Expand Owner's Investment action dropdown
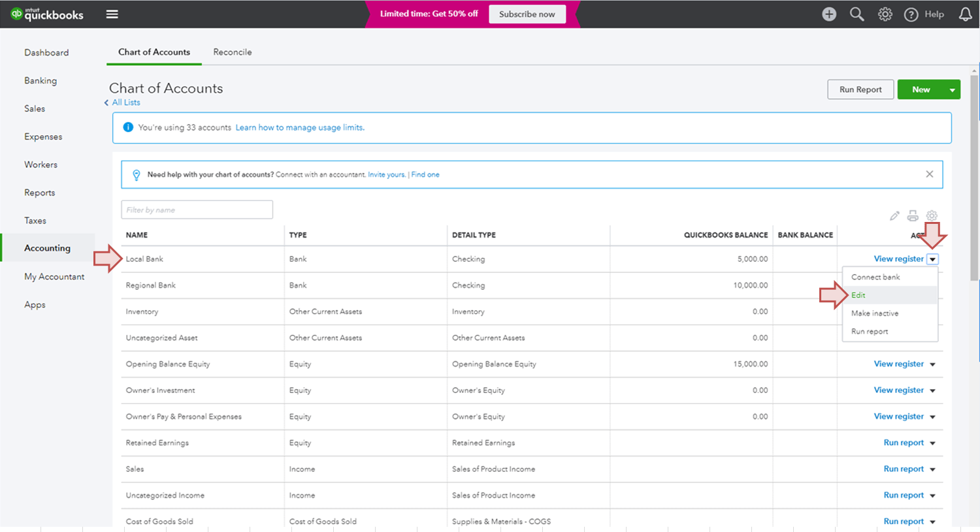The image size is (980, 532). coord(932,390)
